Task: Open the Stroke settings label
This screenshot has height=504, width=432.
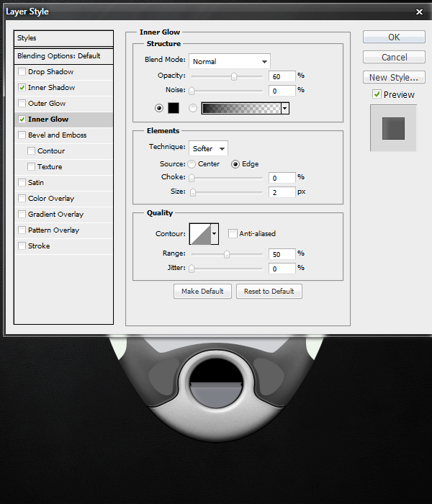Action: (39, 246)
